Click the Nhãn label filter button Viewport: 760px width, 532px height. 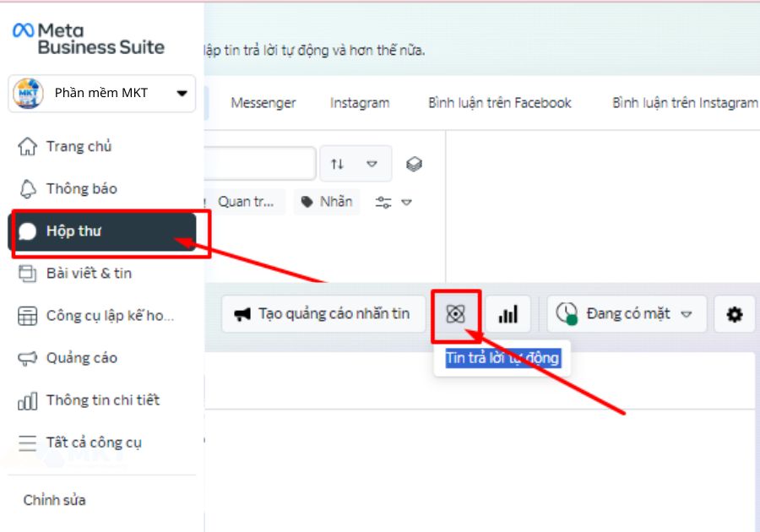(x=327, y=202)
